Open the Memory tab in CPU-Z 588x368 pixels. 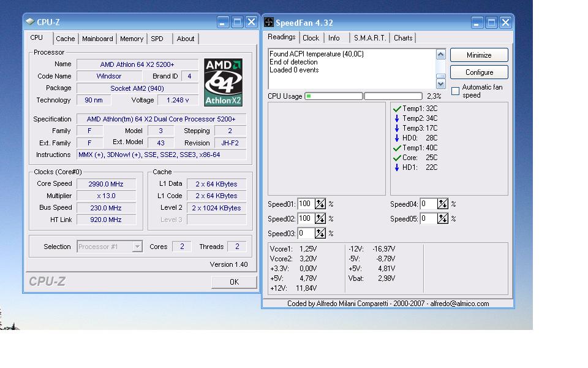tap(132, 39)
